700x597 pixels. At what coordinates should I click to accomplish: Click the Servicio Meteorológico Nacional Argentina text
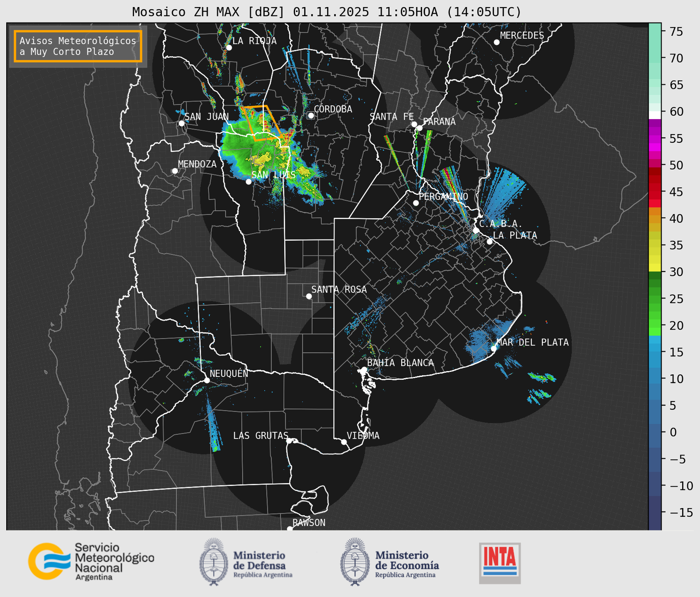point(115,561)
